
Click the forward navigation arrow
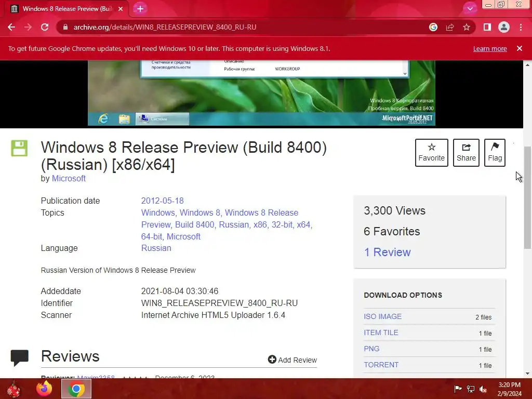pos(28,27)
